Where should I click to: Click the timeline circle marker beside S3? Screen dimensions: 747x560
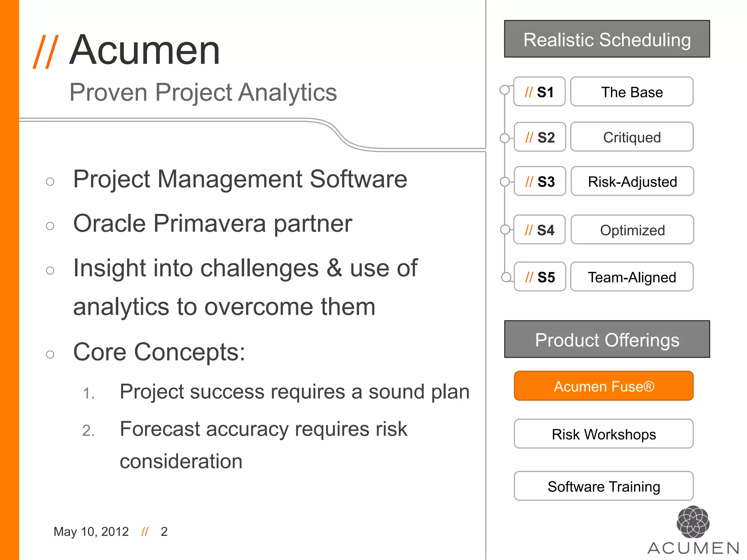click(505, 182)
